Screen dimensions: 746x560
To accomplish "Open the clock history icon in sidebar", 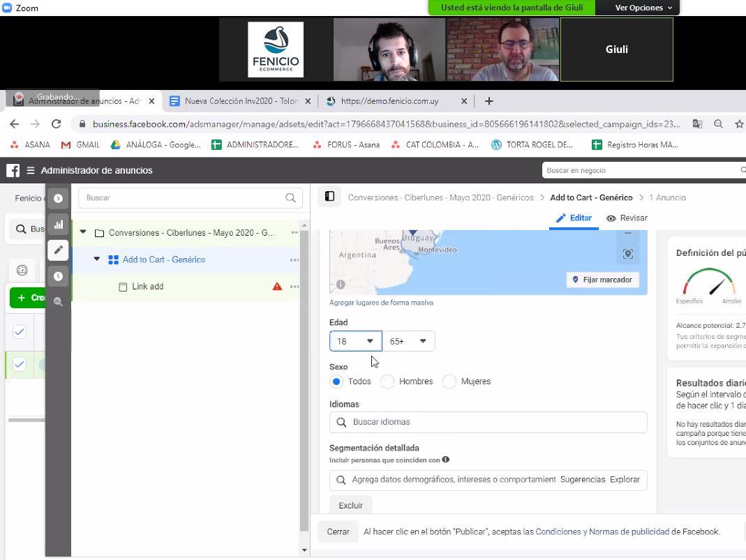I will [59, 276].
